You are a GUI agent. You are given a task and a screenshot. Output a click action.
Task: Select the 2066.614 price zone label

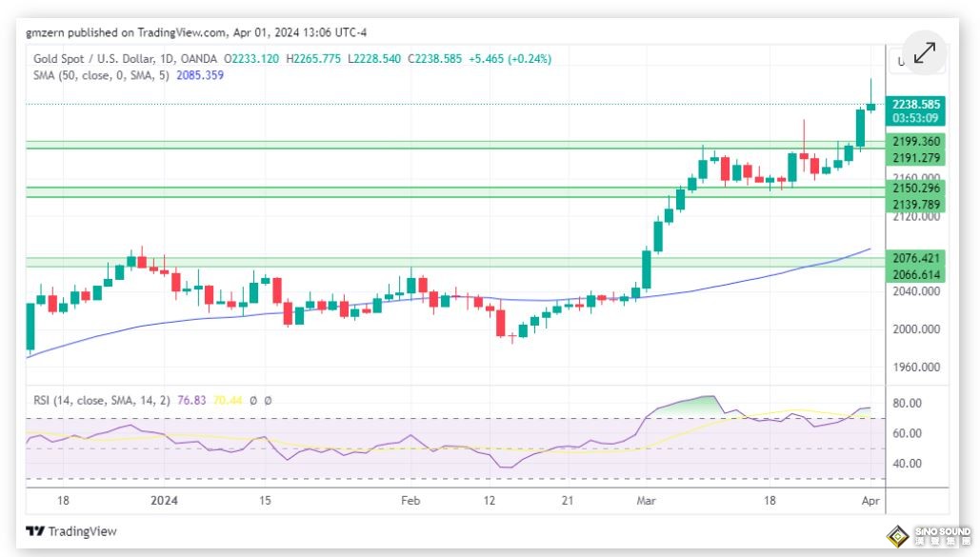[x=916, y=274]
